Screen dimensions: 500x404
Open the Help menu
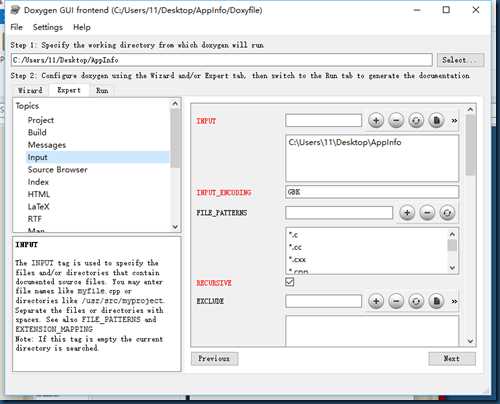82,27
